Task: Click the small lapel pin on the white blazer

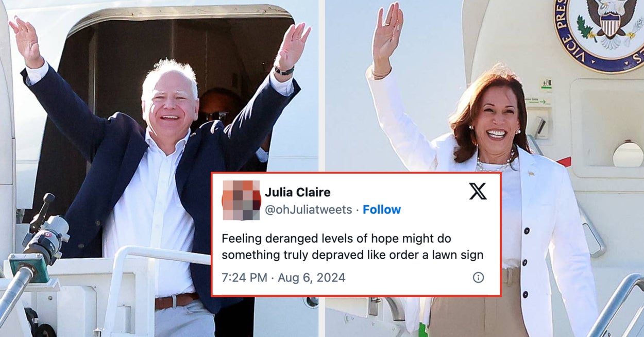Action: point(531,174)
